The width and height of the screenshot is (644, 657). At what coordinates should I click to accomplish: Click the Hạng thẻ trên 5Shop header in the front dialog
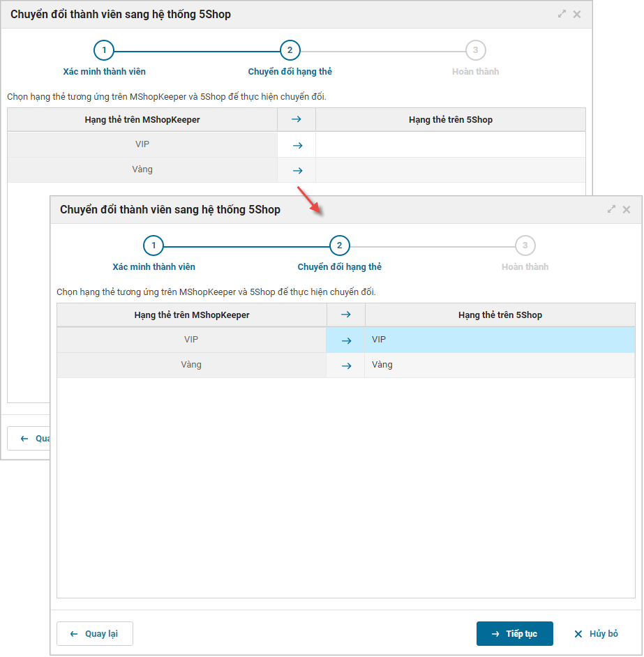(500, 315)
